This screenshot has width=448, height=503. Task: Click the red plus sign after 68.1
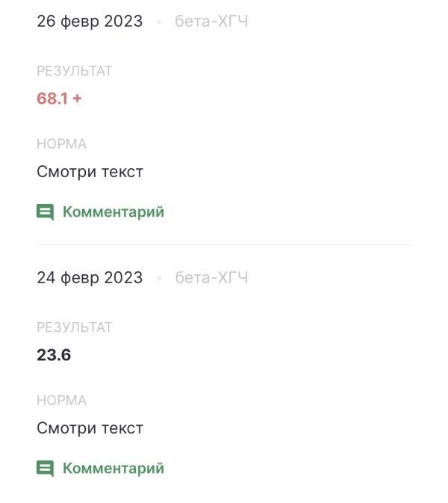tap(77, 99)
